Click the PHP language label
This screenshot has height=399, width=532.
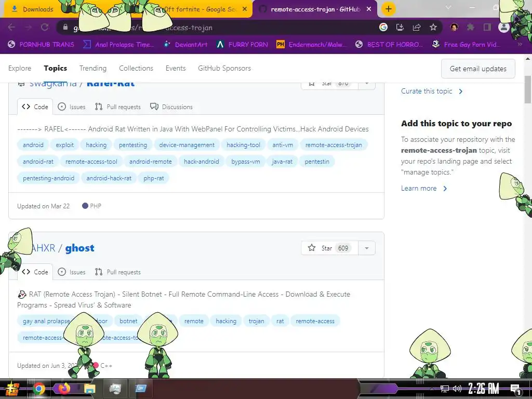91,206
